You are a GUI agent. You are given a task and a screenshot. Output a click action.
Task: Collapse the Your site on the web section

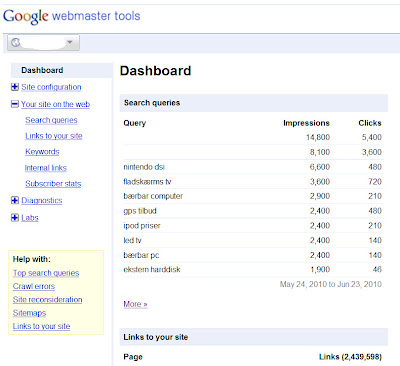15,104
